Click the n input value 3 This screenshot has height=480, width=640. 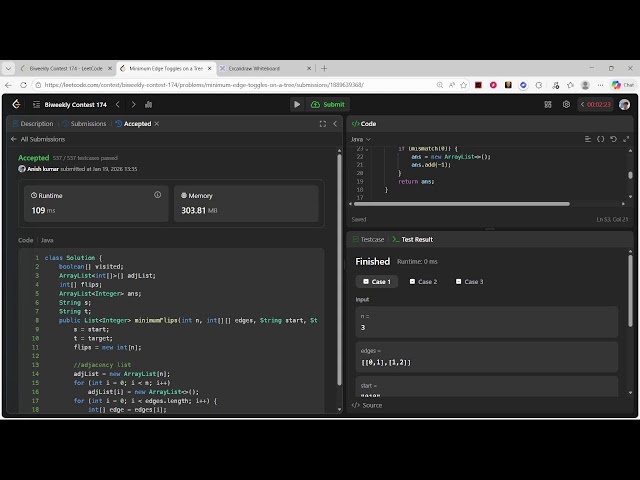[363, 328]
